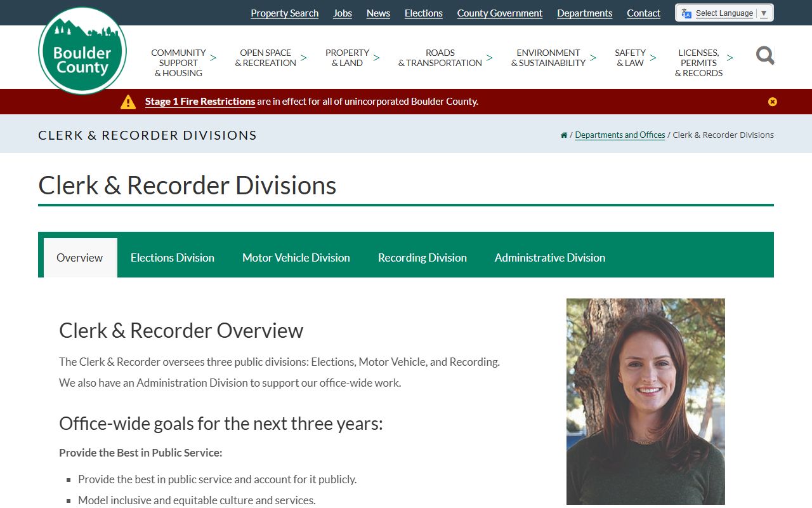This screenshot has width=812, height=508.
Task: Click the Google Translate icon
Action: pos(686,13)
